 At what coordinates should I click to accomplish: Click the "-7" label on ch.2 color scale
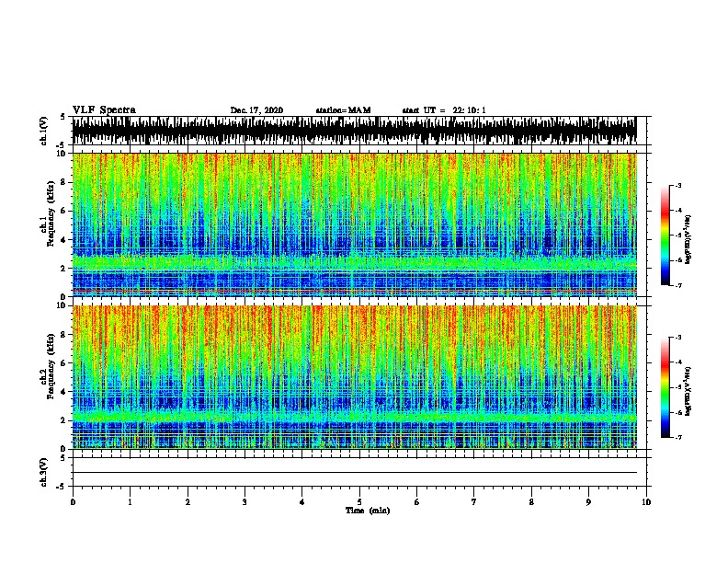pyautogui.click(x=678, y=437)
